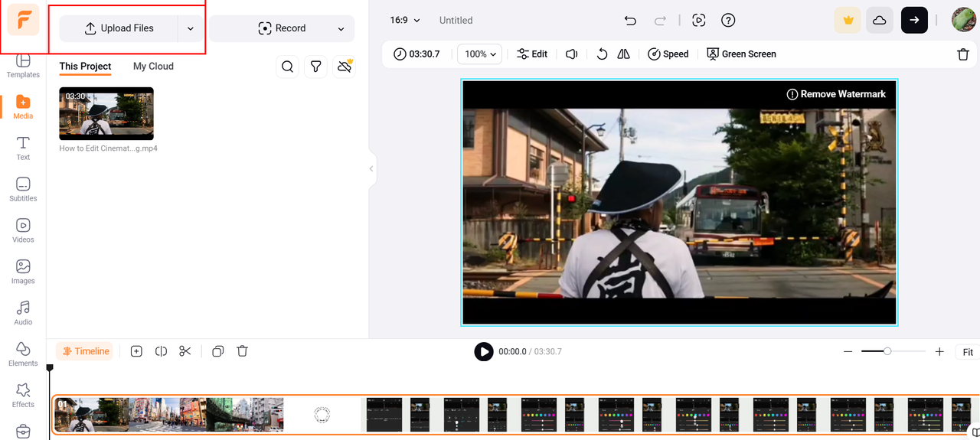Viewport: 980px width, 440px height.
Task: Open the Text sidebar panel
Action: tap(23, 148)
